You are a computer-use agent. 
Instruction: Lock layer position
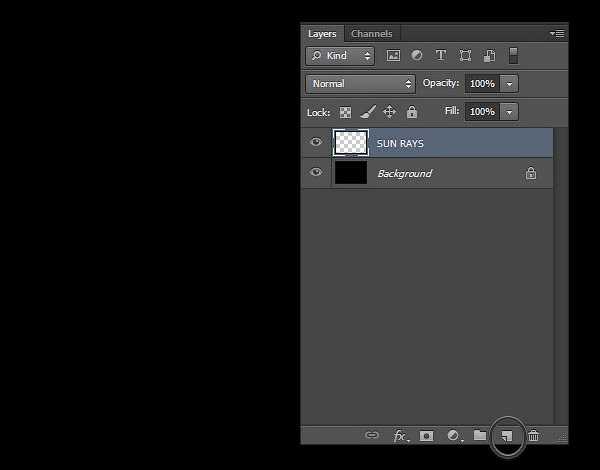click(390, 112)
